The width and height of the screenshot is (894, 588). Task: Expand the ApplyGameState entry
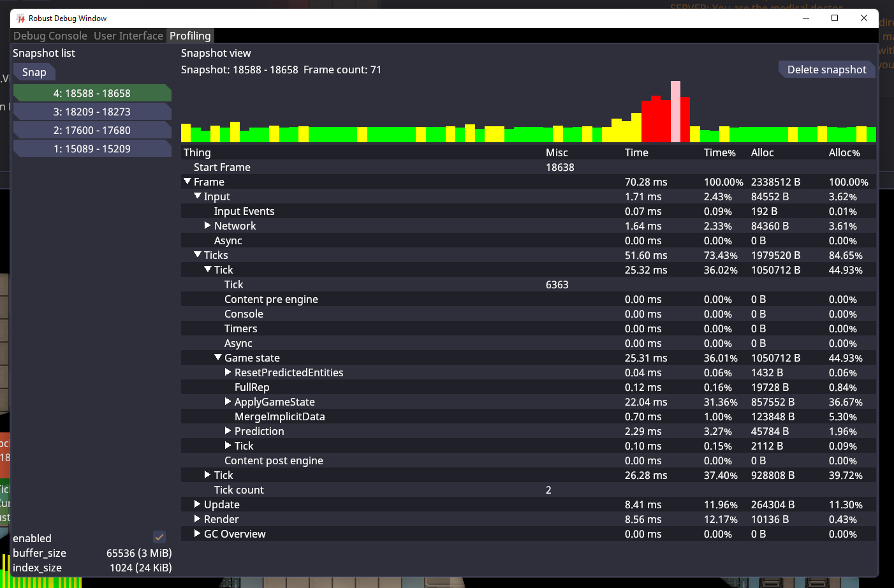[228, 402]
